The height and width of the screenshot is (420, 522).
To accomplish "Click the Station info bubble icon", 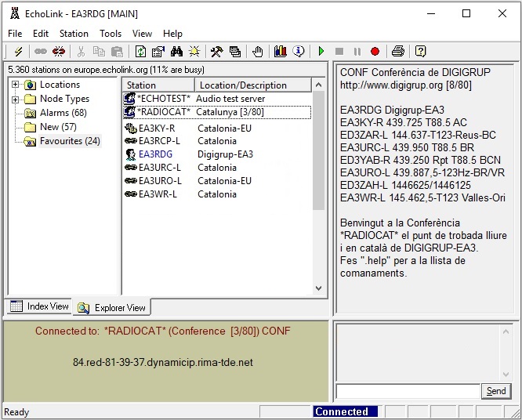I will 299,51.
